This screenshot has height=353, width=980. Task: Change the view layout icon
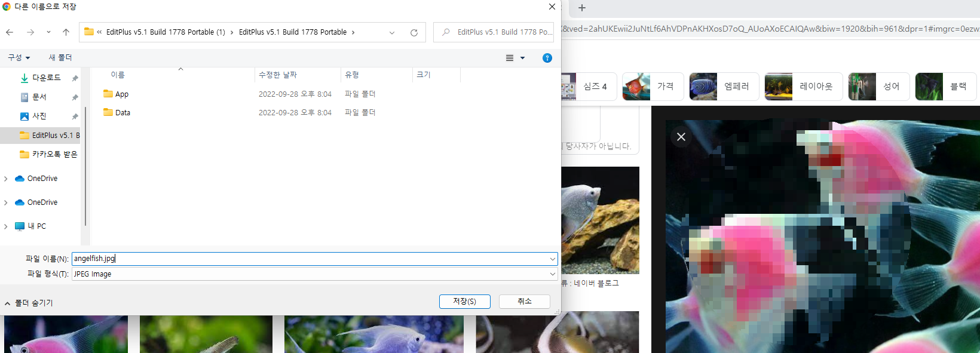click(x=510, y=58)
